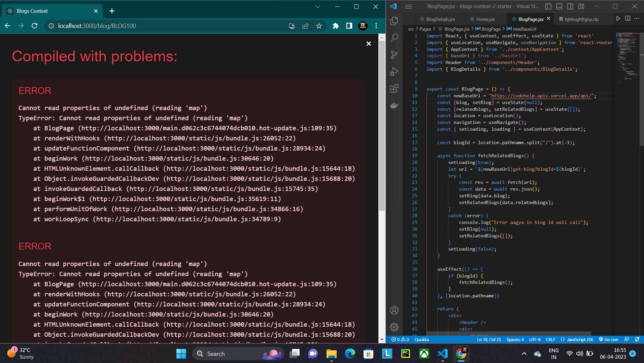Open editor More Actions ellipsis menu
This screenshot has height=363, width=644.
point(637,19)
